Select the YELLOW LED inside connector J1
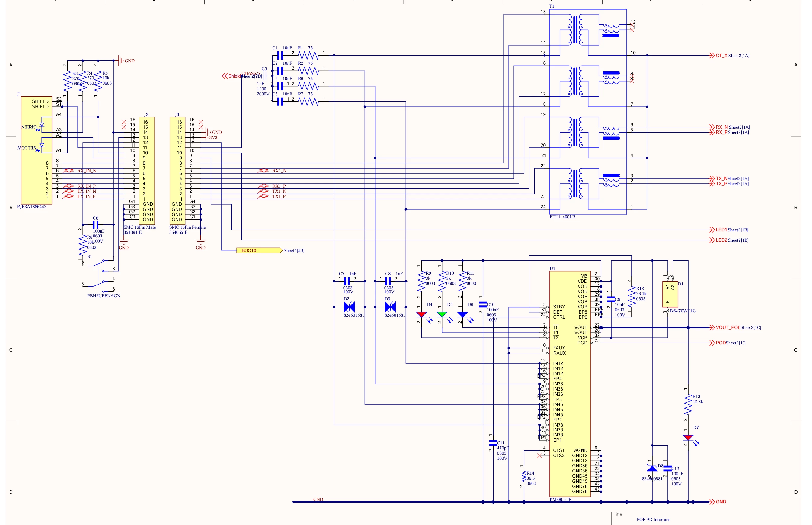This screenshot has width=812, height=525. (42, 146)
